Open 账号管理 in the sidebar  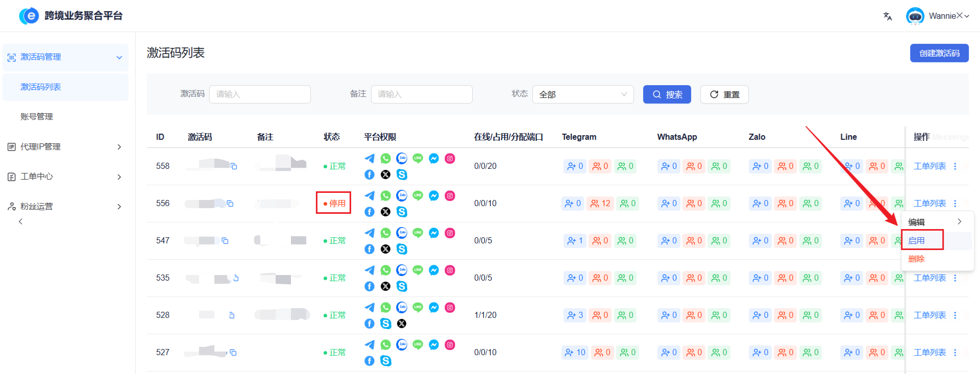pyautogui.click(x=37, y=117)
